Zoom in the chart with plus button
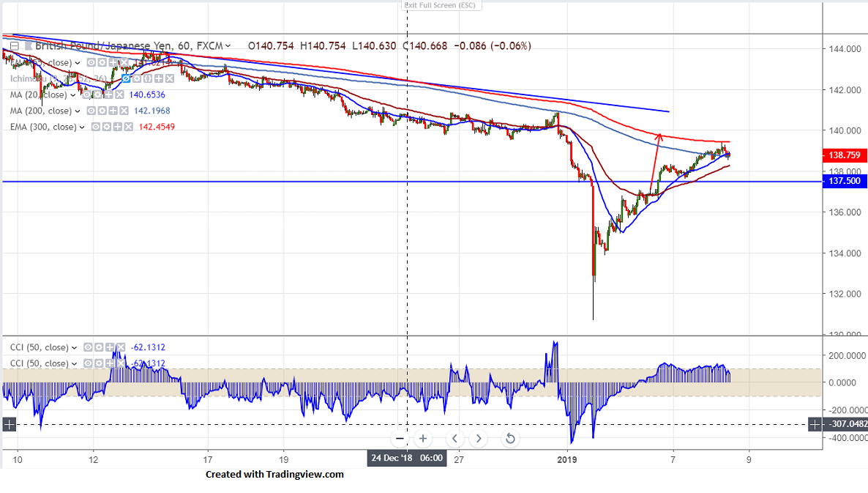The width and height of the screenshot is (868, 493). click(423, 439)
